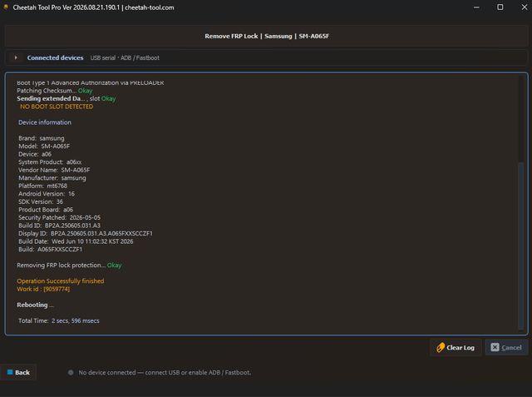Click the log panel vertical scrollbar thumb
Screen dimensions: 532x397
(x=521, y=246)
